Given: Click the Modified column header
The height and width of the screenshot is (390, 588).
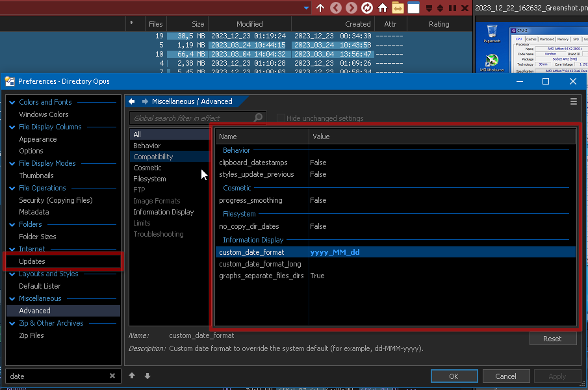Looking at the screenshot, I should pos(249,24).
